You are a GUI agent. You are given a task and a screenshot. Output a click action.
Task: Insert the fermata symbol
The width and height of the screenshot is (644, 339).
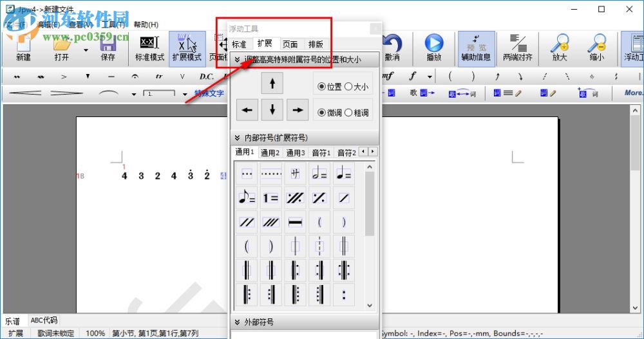[135, 77]
